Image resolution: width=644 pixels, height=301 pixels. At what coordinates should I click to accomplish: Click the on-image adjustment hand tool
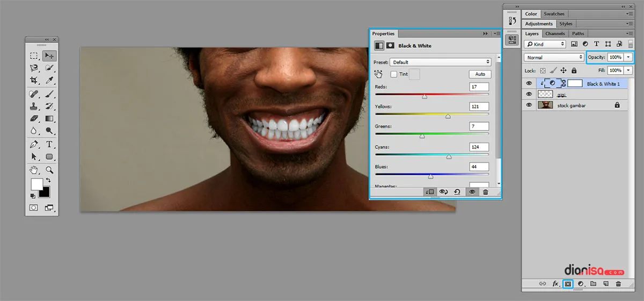point(378,74)
